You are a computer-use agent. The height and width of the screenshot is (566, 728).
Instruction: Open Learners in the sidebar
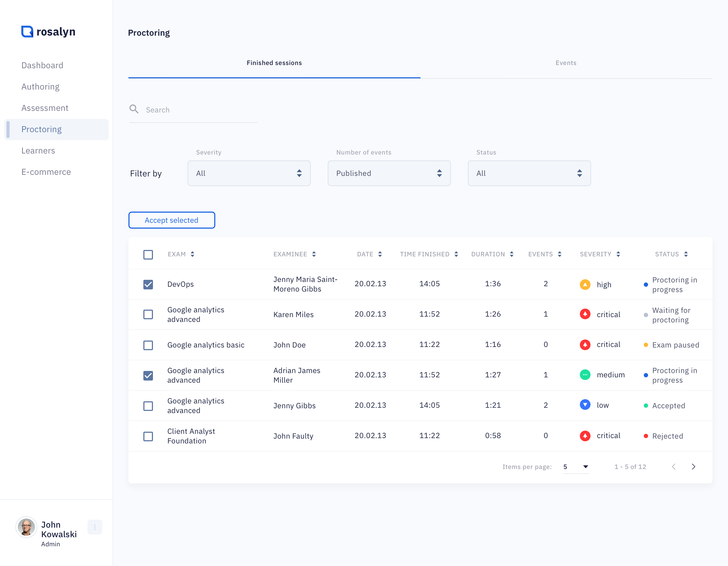coord(38,151)
